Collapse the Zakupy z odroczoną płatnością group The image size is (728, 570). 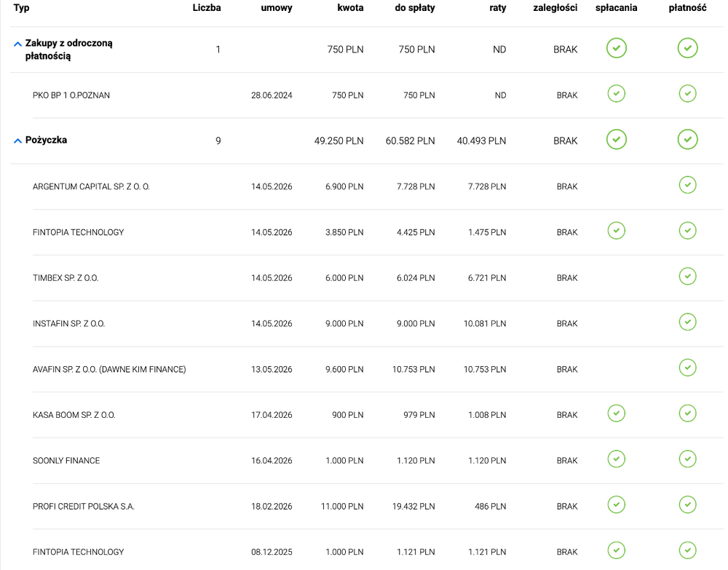coord(17,44)
